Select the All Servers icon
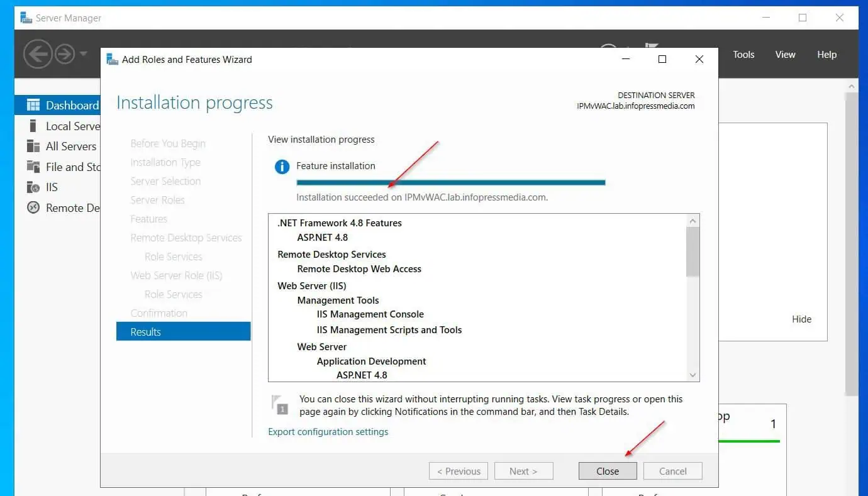This screenshot has width=868, height=496. click(x=33, y=146)
